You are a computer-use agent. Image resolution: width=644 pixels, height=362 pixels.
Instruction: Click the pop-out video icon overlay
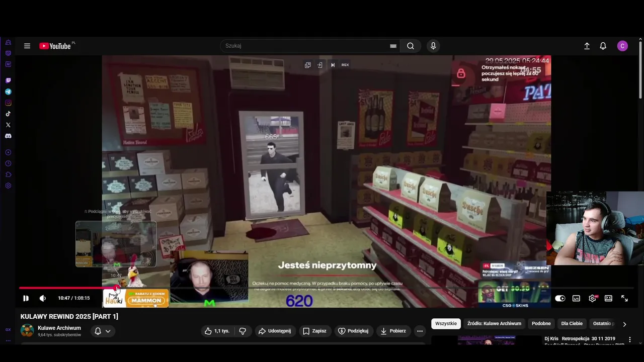307,65
